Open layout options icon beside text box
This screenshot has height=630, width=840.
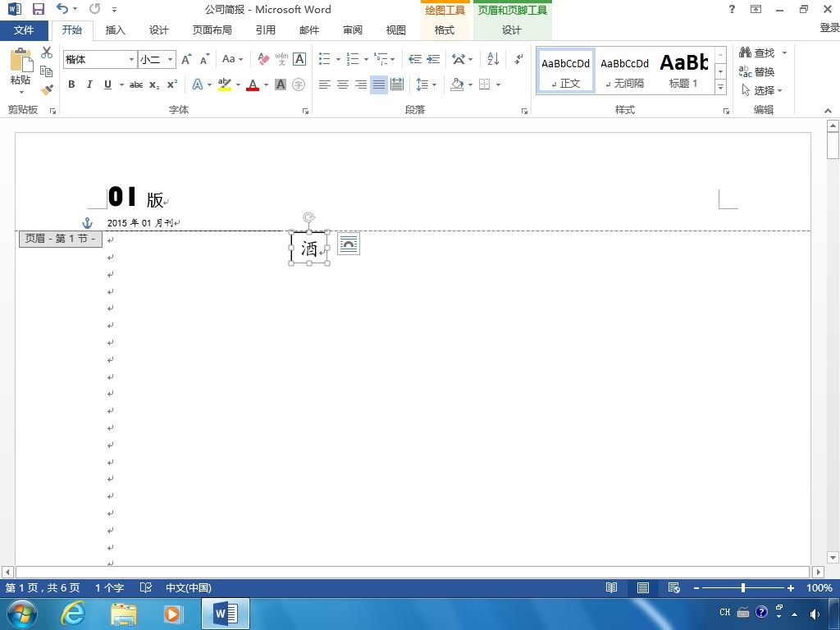(x=348, y=244)
